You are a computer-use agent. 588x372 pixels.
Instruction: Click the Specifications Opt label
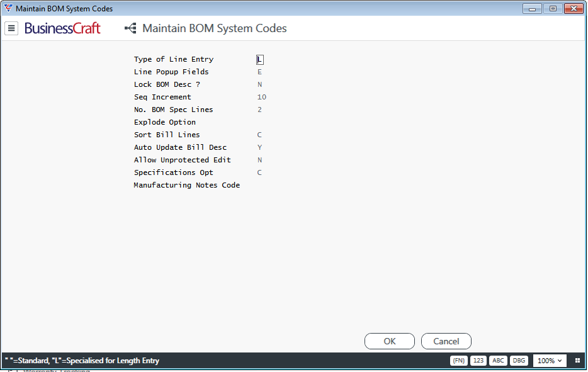pos(174,172)
